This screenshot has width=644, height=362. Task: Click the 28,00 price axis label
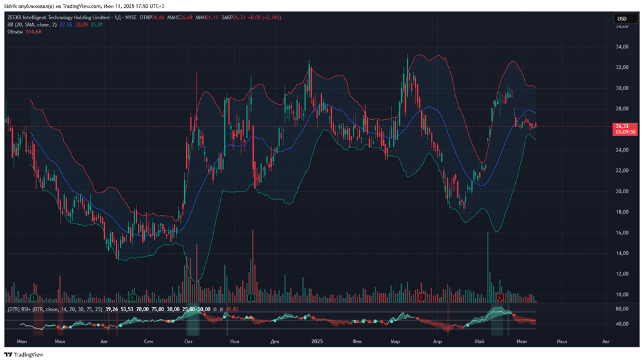622,109
